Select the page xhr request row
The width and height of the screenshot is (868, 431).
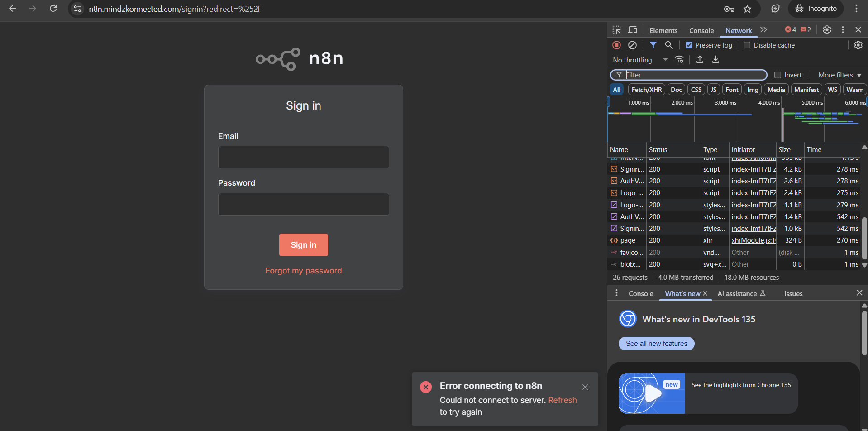coord(734,240)
